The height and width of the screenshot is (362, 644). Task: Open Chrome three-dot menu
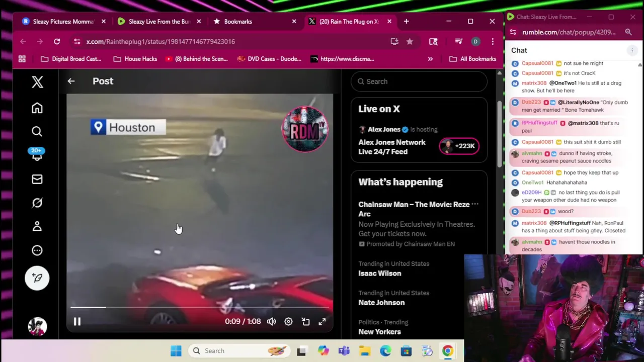[x=493, y=42]
